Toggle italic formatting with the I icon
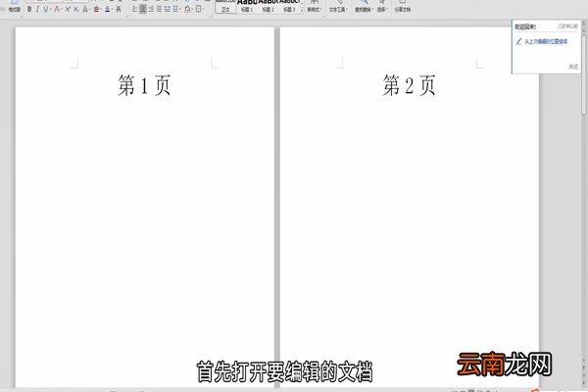 pos(37,9)
